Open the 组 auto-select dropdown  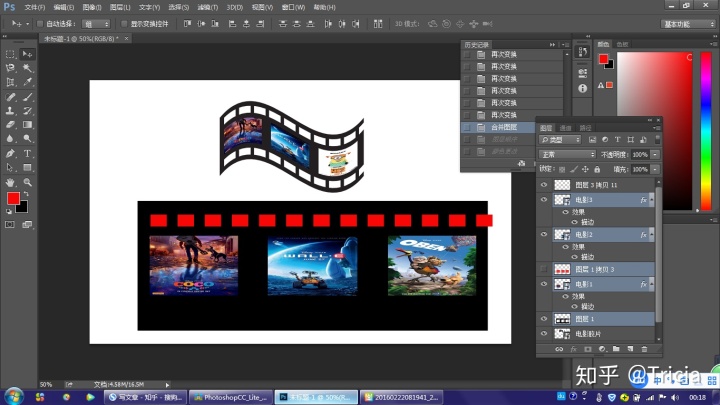click(x=96, y=24)
